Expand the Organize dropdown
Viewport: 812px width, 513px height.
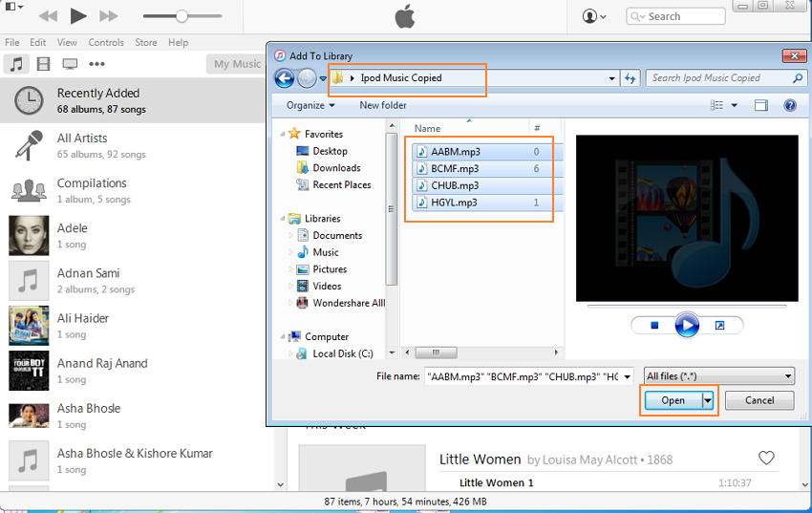(x=310, y=105)
